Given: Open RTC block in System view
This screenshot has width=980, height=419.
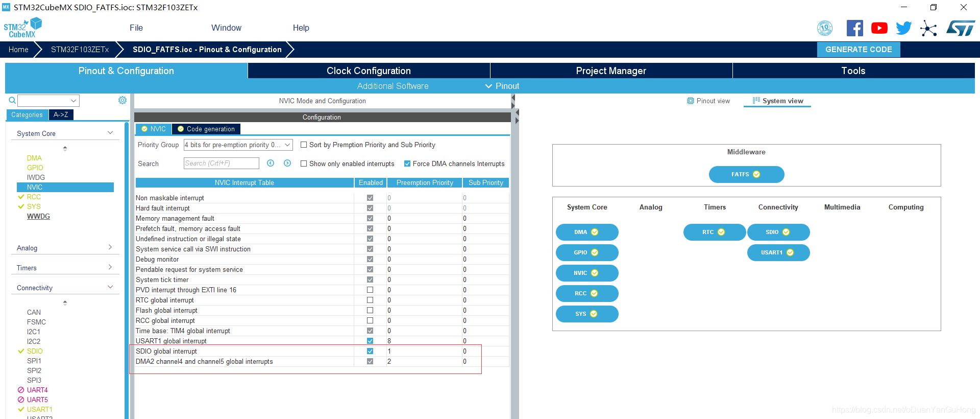Looking at the screenshot, I should tap(715, 232).
